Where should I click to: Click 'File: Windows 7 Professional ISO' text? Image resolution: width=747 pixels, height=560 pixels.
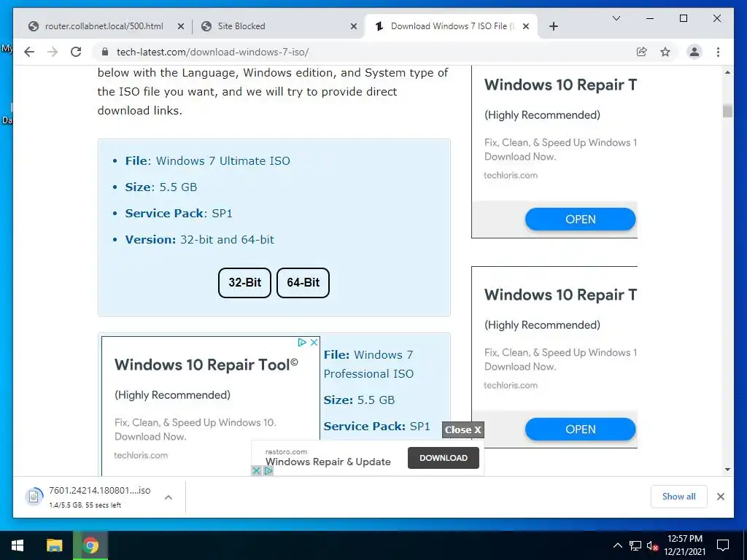(368, 365)
